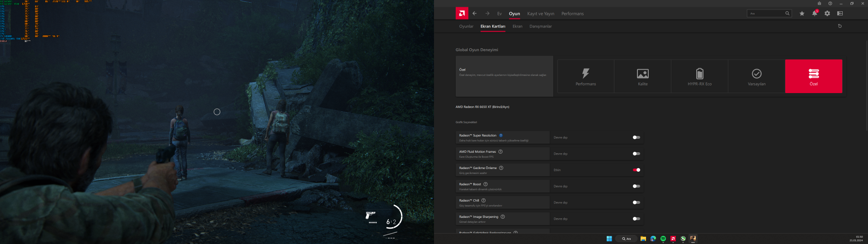Go forward with the right arrow
The image size is (868, 244).
(x=487, y=14)
